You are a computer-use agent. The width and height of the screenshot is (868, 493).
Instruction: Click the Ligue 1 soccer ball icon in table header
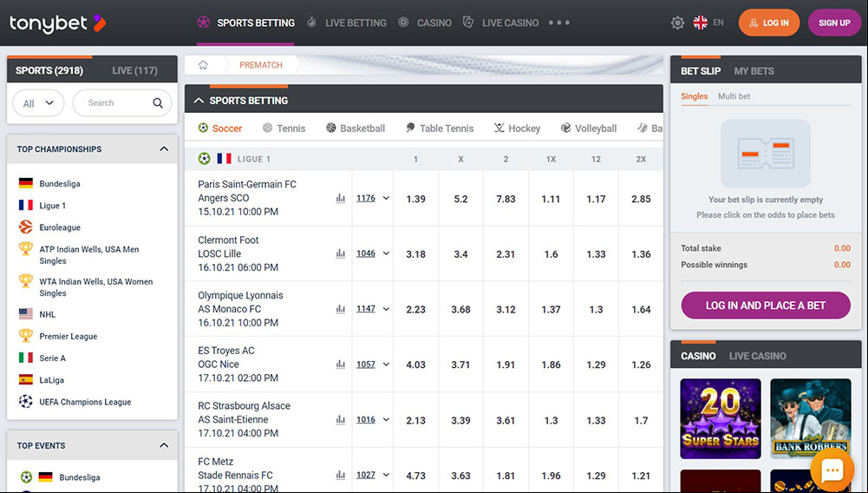[205, 159]
